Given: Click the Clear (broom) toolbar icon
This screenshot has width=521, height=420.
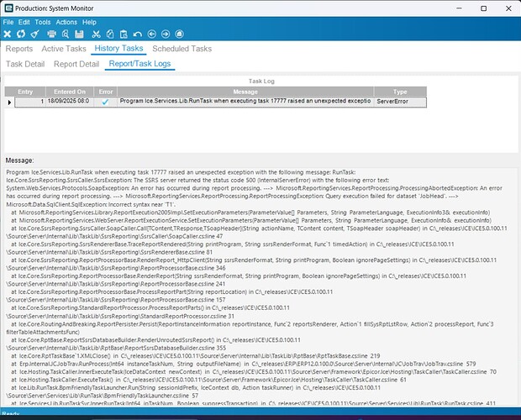Looking at the screenshot, I should click(x=34, y=34).
